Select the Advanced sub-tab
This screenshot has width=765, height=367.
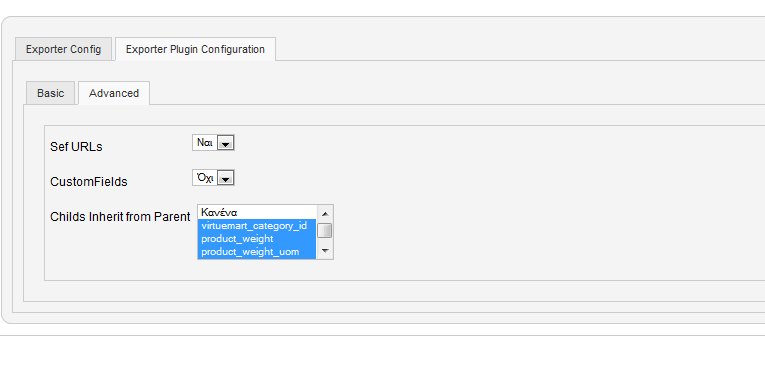pyautogui.click(x=114, y=93)
